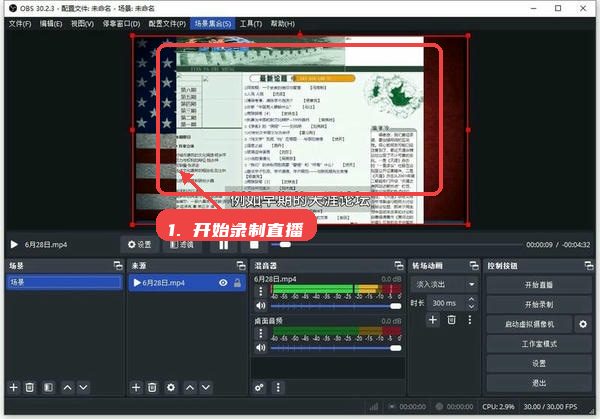The height and width of the screenshot is (419, 600).
Task: Pop out the 混音器 dock panel
Action: [399, 266]
